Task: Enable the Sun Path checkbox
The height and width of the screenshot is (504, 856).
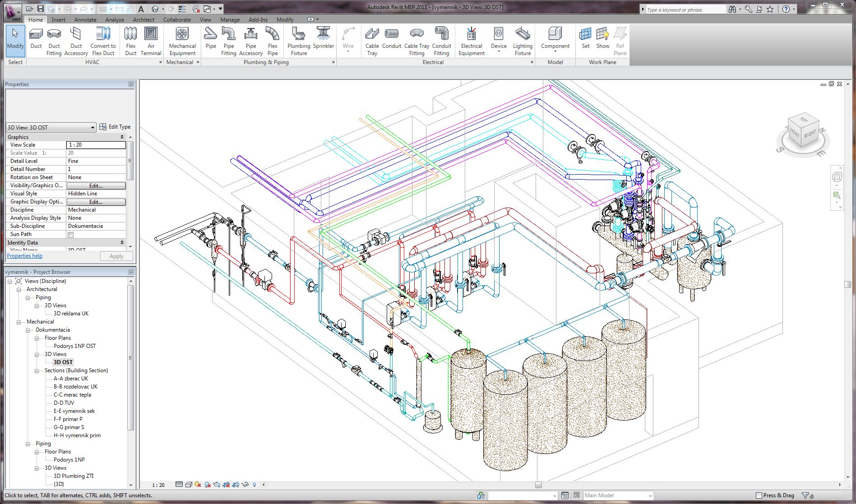Action: click(70, 235)
